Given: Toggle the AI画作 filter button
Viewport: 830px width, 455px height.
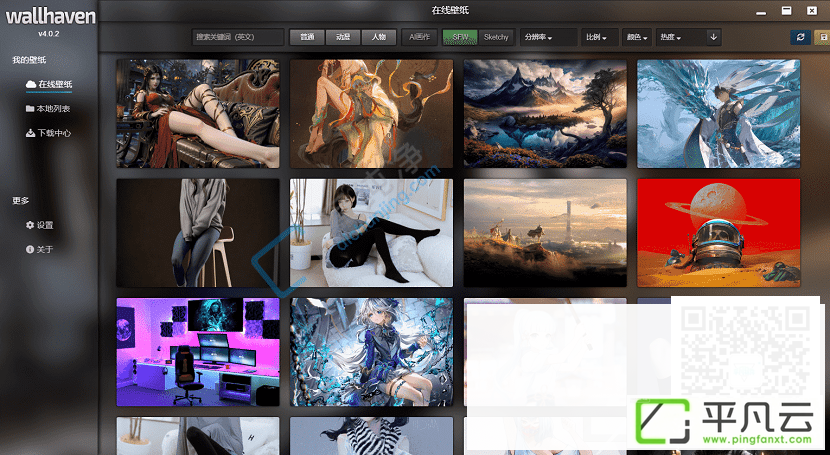Looking at the screenshot, I should point(419,37).
